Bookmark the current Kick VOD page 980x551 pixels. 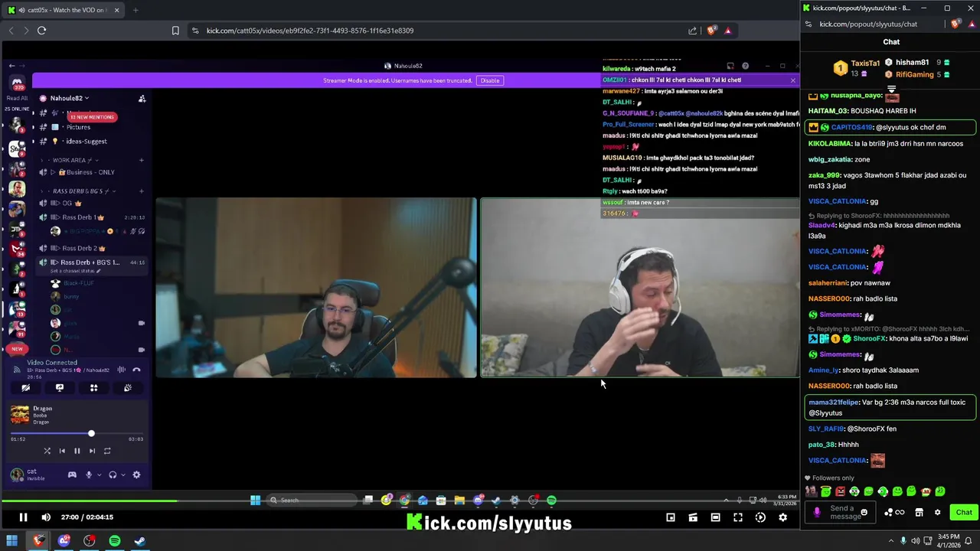tap(175, 31)
